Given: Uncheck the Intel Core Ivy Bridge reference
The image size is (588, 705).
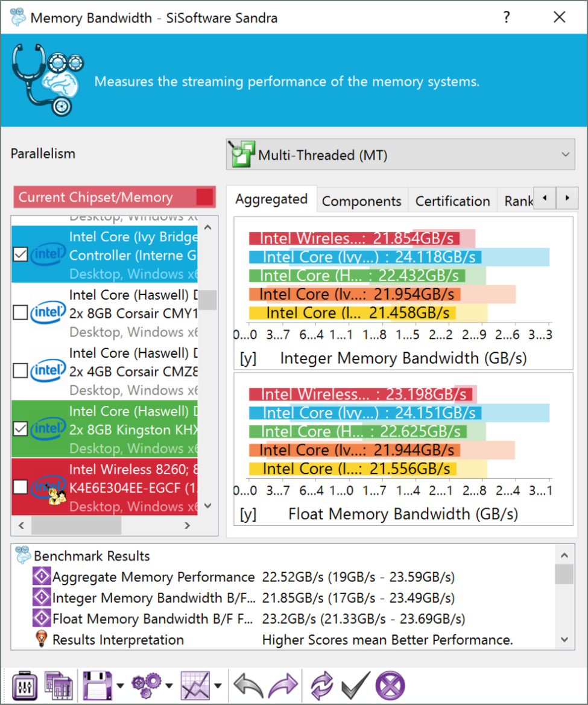Looking at the screenshot, I should tap(21, 254).
